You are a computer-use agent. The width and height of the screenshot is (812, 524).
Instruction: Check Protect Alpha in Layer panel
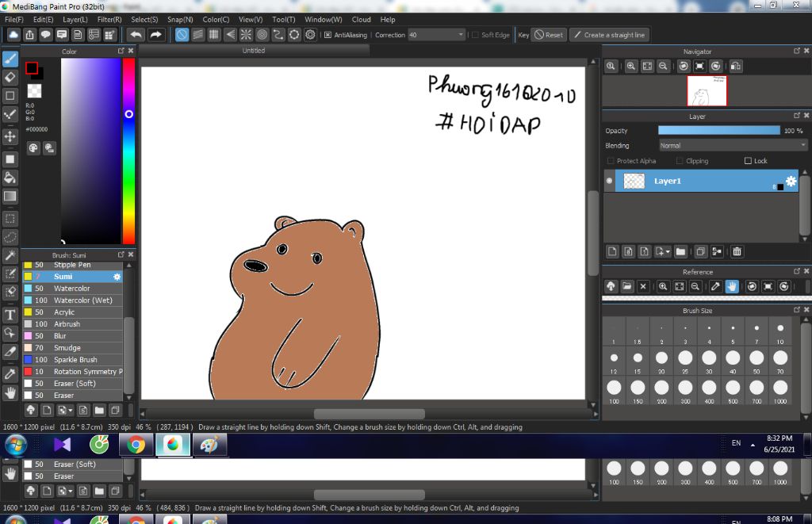coord(611,161)
